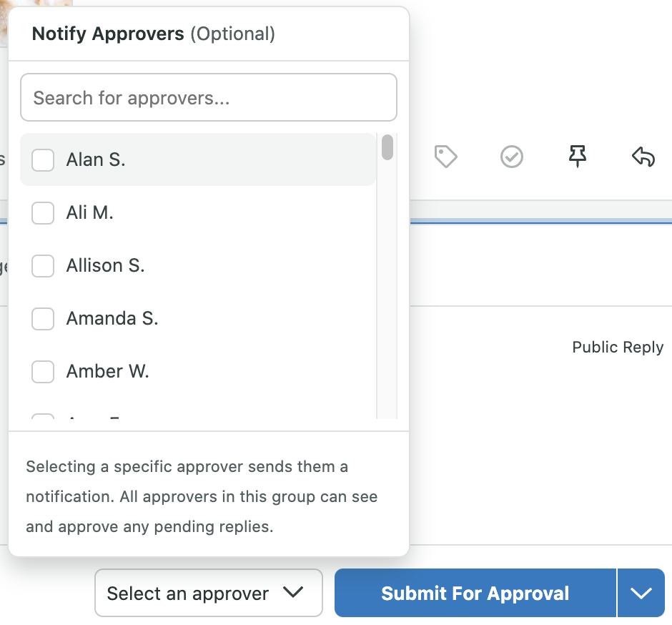Image resolution: width=672 pixels, height=625 pixels.
Task: Check the Amber W. approver checkbox
Action: [43, 372]
